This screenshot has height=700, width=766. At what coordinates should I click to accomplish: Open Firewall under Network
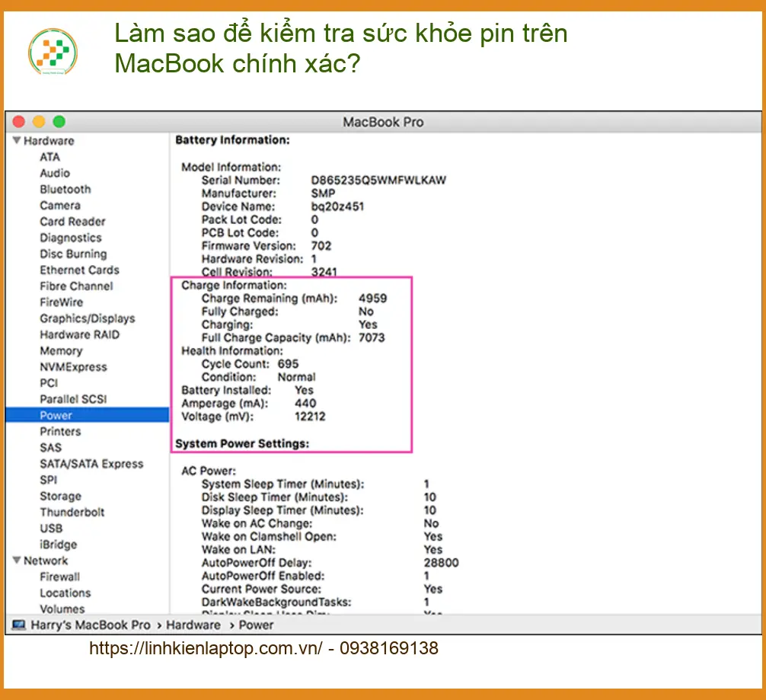coord(59,577)
